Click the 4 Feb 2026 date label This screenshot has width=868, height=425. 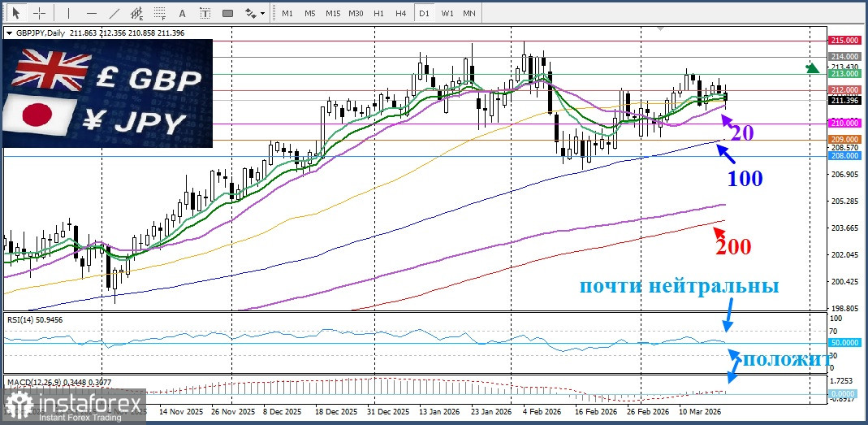click(x=540, y=412)
